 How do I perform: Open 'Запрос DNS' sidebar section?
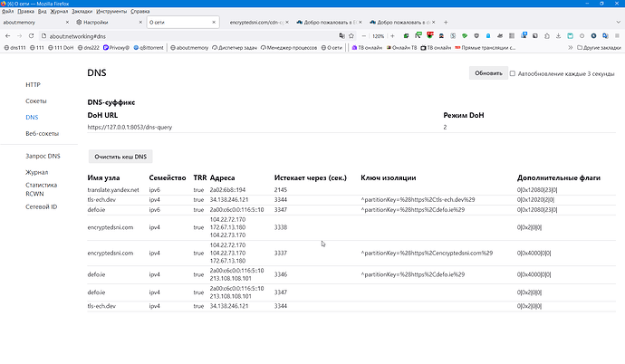coord(43,156)
